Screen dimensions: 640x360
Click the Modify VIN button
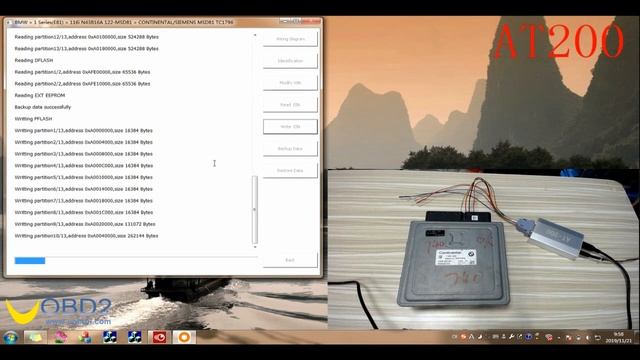(290, 82)
